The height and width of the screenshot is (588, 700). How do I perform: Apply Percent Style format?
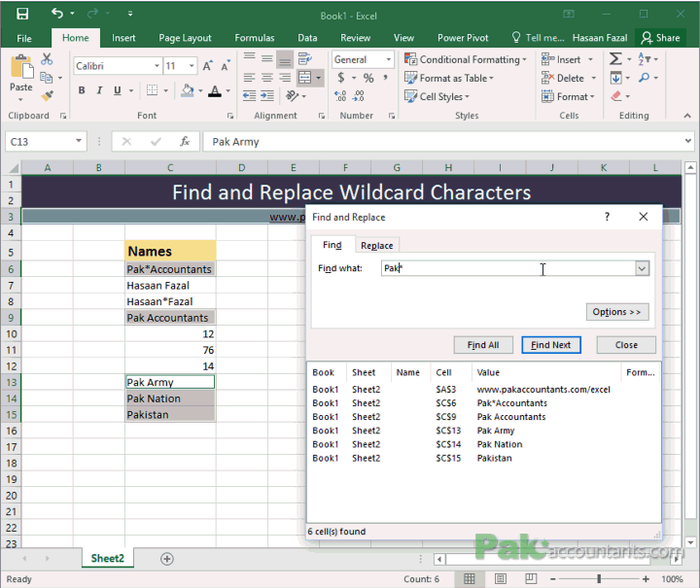[x=368, y=78]
